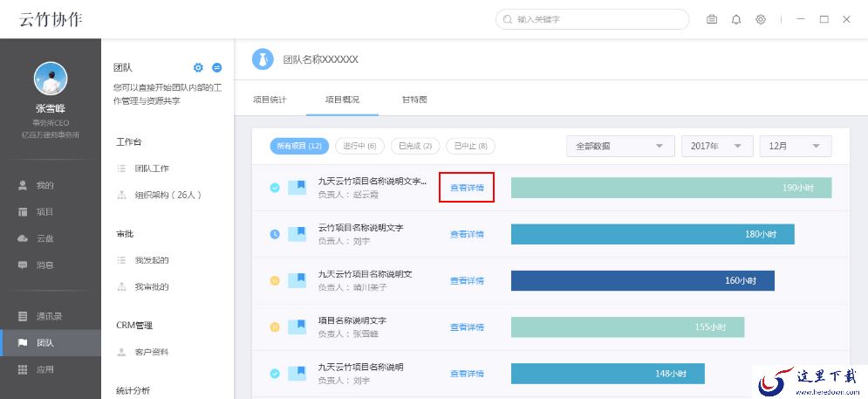868x399 pixels.
Task: Click paused status icon for 张雪峰 project
Action: pos(275,327)
